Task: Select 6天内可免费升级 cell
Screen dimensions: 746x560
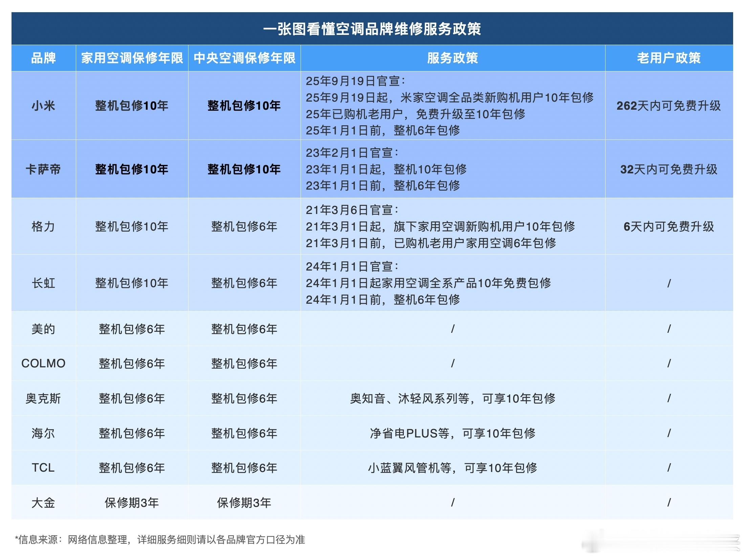Action: pyautogui.click(x=669, y=226)
